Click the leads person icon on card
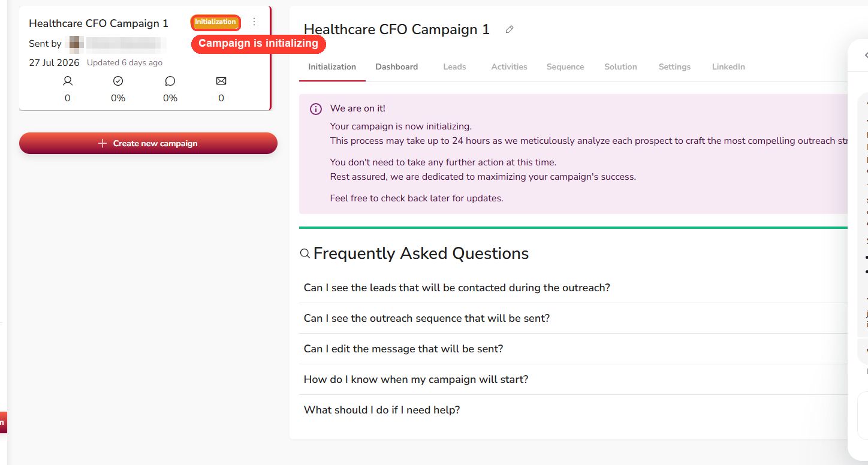The width and height of the screenshot is (868, 465). pyautogui.click(x=68, y=81)
